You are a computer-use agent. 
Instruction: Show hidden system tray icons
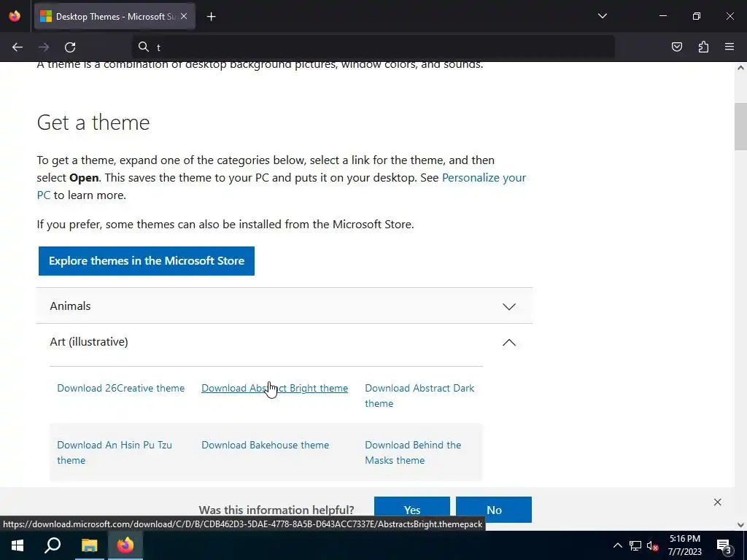617,545
